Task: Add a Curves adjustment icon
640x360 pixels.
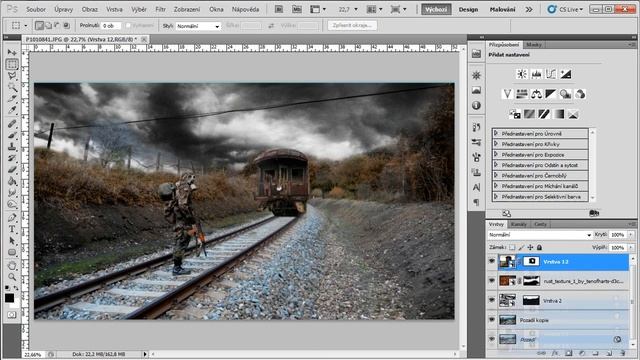Action: (x=551, y=74)
